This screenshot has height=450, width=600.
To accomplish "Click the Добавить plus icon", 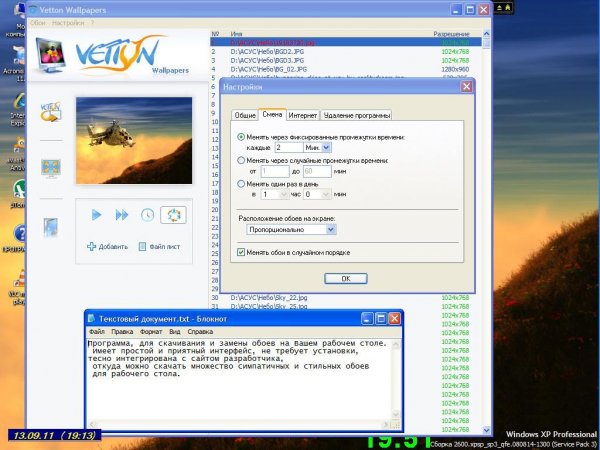I will 92,246.
